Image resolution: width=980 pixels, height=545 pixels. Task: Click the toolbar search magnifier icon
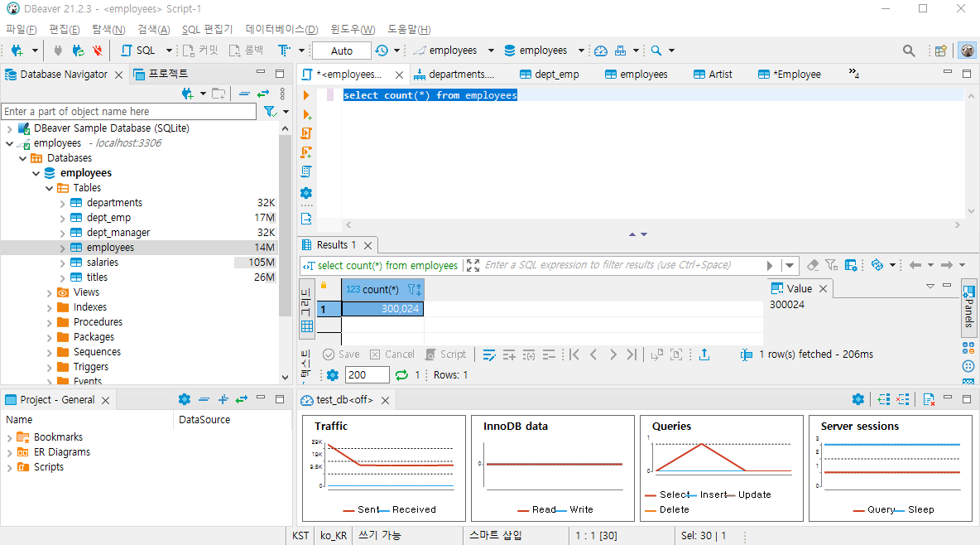(x=656, y=51)
